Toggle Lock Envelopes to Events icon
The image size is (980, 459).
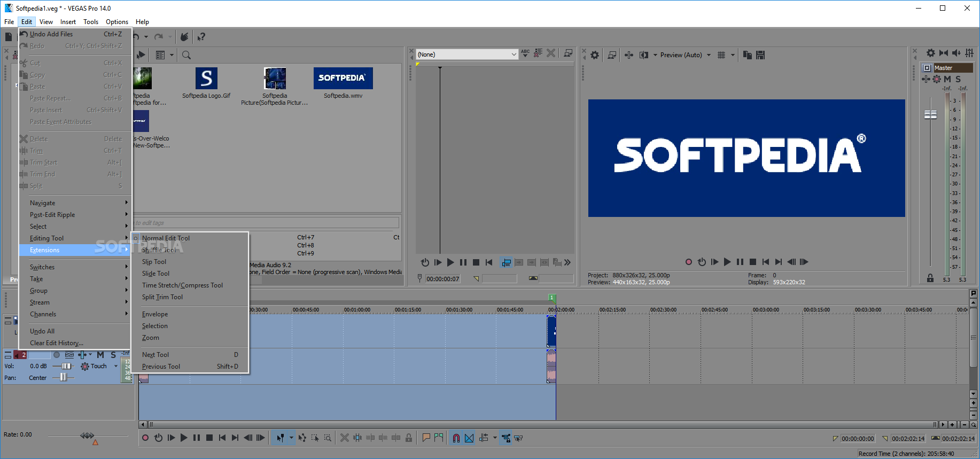pos(505,438)
